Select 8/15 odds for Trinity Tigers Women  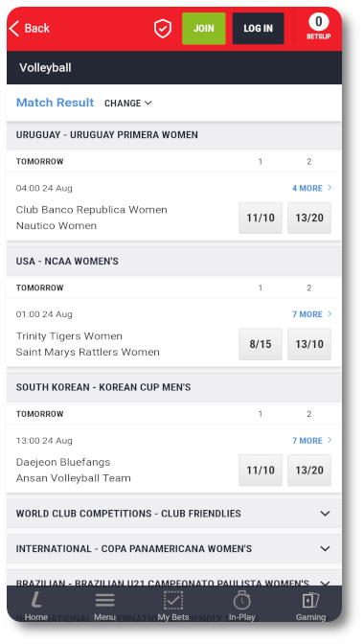261,344
